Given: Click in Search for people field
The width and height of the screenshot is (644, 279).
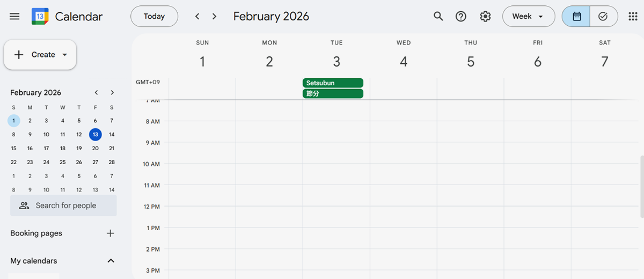Looking at the screenshot, I should (x=66, y=205).
